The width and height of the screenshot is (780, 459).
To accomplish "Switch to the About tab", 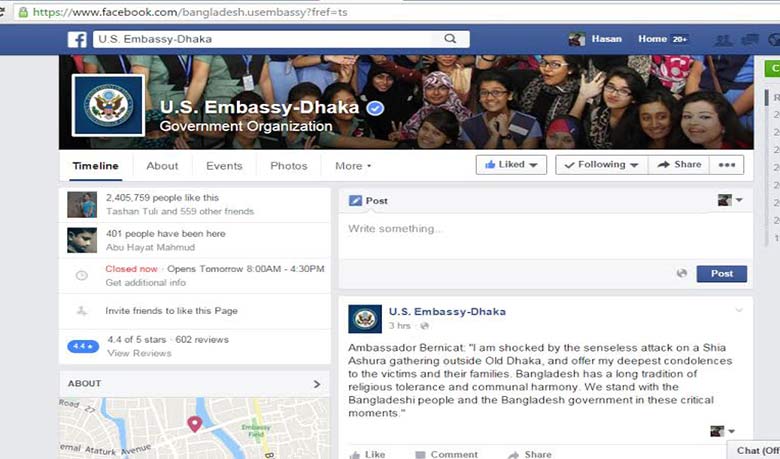I will pyautogui.click(x=162, y=166).
